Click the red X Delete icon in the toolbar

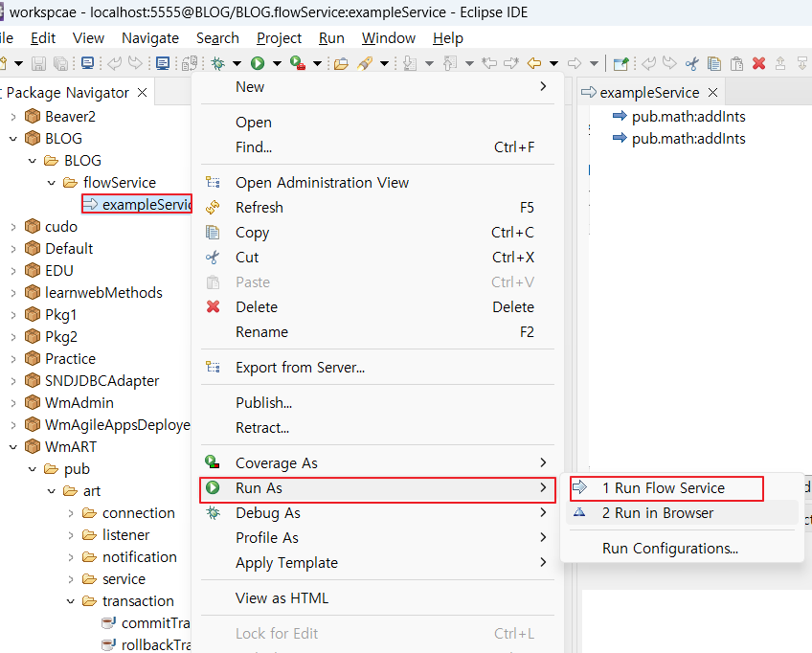point(758,64)
